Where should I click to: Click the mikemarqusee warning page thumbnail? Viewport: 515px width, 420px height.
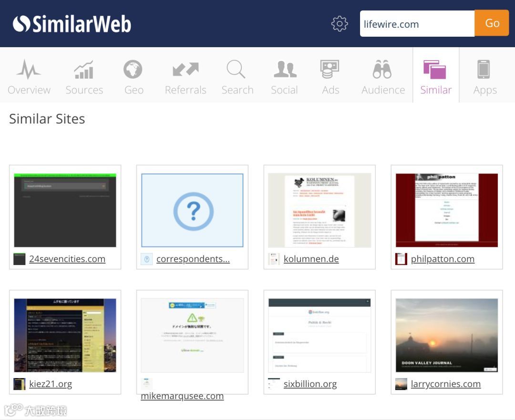pyautogui.click(x=193, y=335)
